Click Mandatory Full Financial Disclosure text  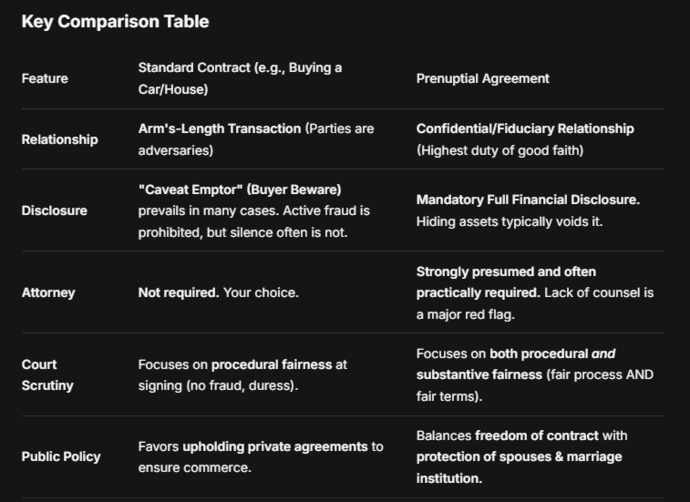pyautogui.click(x=528, y=200)
